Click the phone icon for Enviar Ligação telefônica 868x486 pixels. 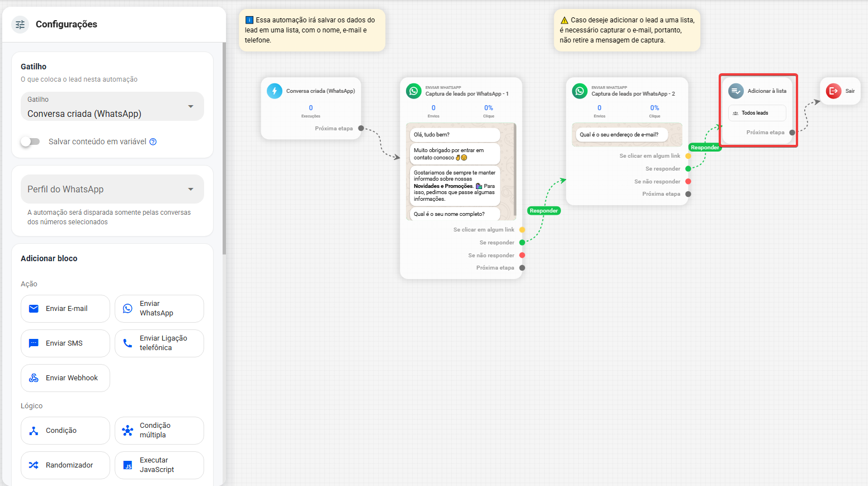(x=128, y=343)
